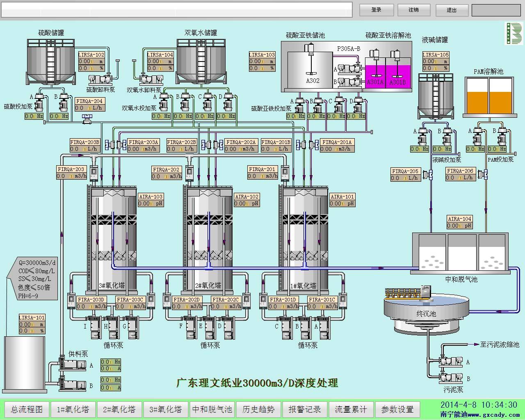Click the 中和脱气池 basin graphic
Image resolution: width=525 pixels, height=420 pixels.
460,253
